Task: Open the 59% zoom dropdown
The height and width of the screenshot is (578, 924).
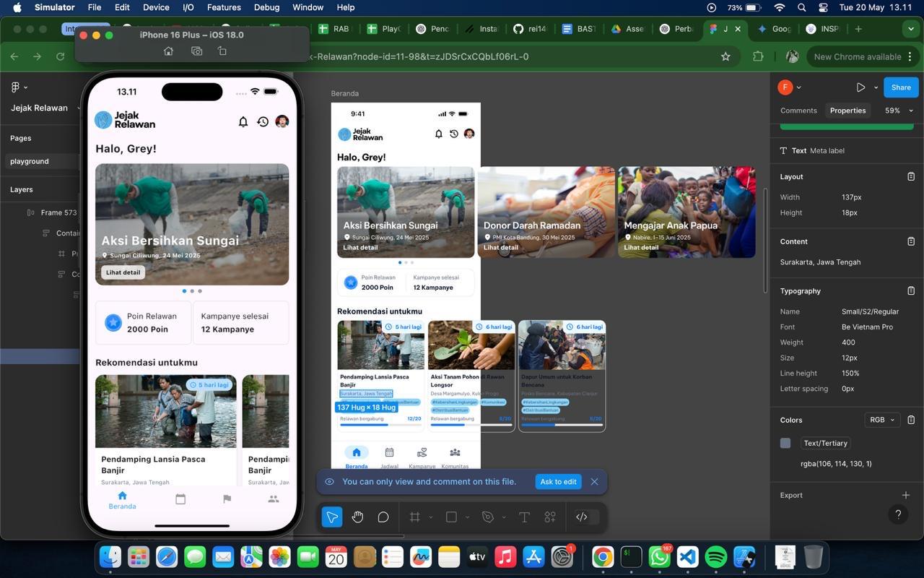Action: coord(899,111)
